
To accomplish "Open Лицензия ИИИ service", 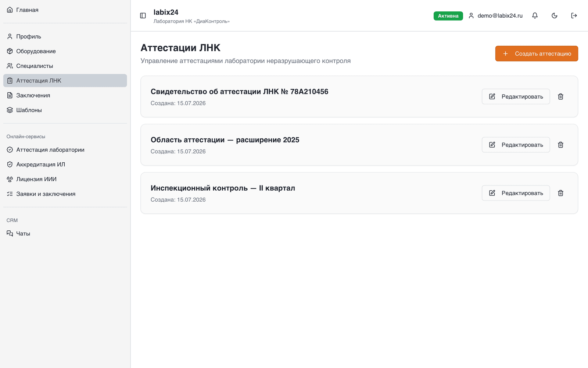I will coord(65,179).
